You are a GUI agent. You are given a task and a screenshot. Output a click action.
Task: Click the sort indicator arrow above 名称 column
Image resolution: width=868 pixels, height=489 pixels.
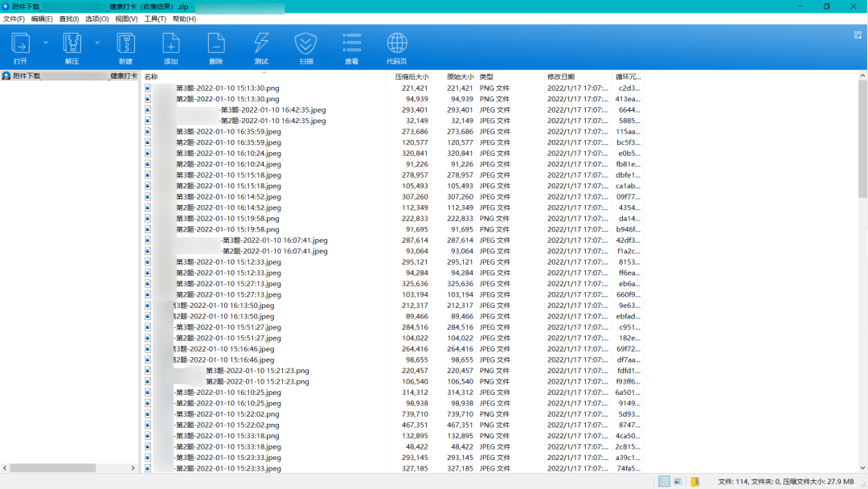tap(264, 72)
